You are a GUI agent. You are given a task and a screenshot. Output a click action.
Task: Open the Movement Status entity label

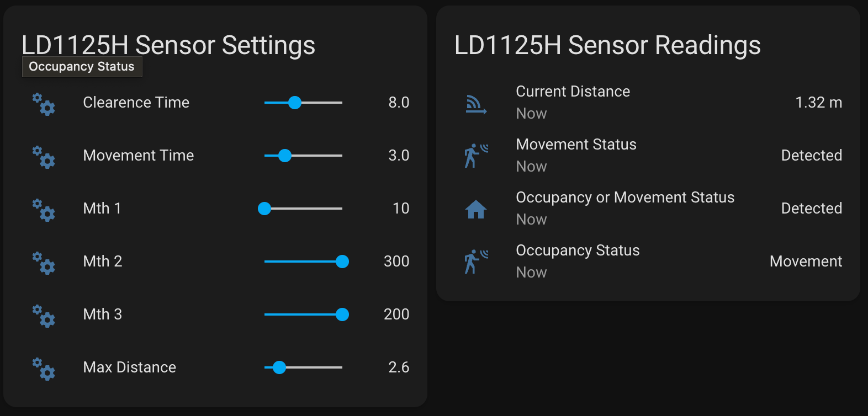point(576,145)
